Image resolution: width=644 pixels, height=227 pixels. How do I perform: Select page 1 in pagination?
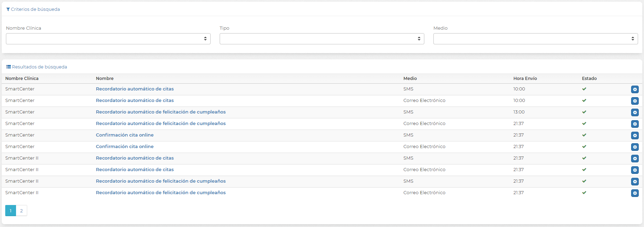click(10, 211)
